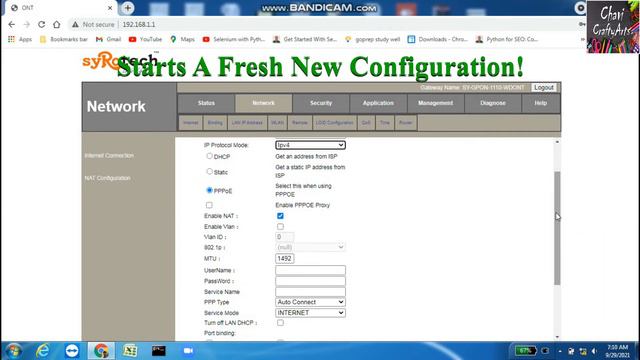640x360 pixels.
Task: Launch Internet Explorer from taskbar
Action: click(x=42, y=351)
